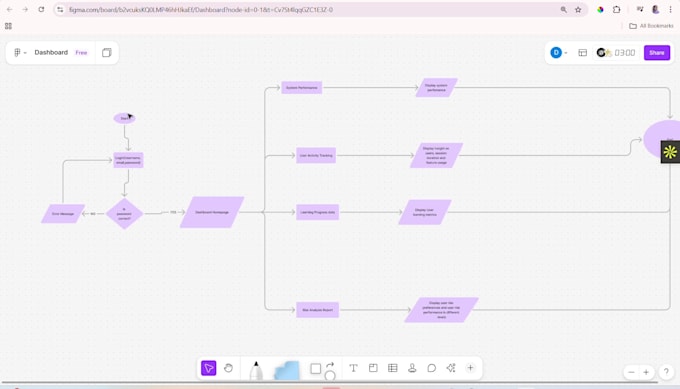This screenshot has height=389, width=680.
Task: Rename the Dashboard file title
Action: click(x=51, y=52)
